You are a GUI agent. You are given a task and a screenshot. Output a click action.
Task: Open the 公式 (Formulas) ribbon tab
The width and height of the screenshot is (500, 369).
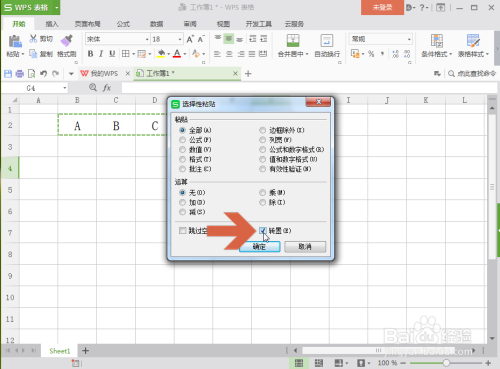123,24
